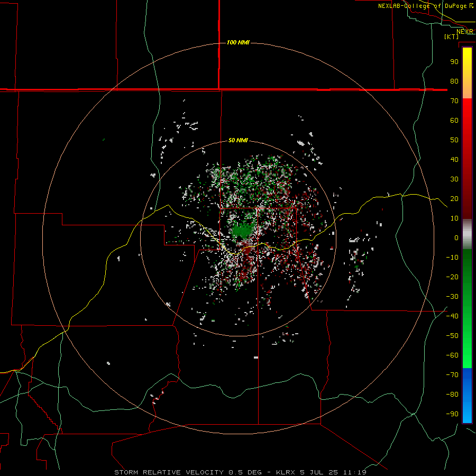Click the positive 20 scale value
The width and height of the screenshot is (476, 476).
point(454,198)
